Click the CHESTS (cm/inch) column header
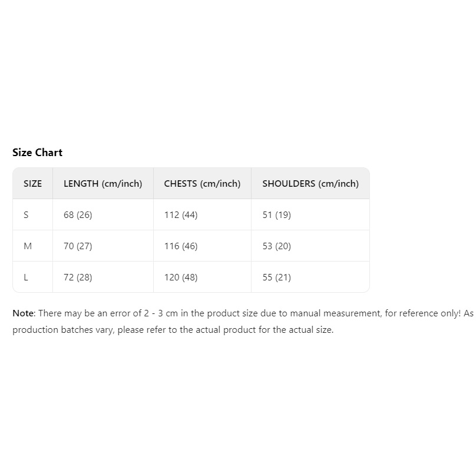Screen dimensions: 476x476 [x=202, y=184]
